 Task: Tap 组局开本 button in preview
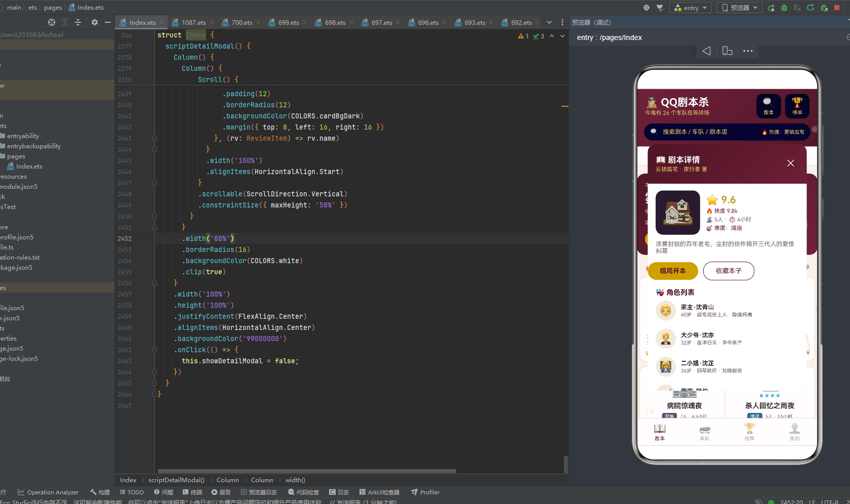(x=672, y=271)
